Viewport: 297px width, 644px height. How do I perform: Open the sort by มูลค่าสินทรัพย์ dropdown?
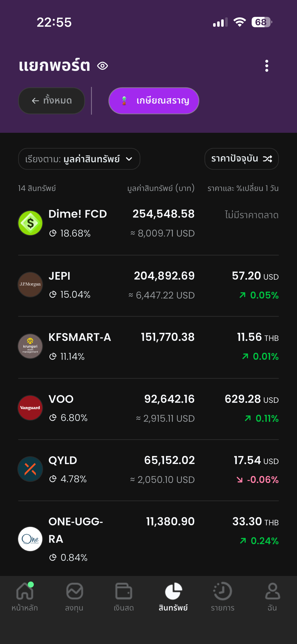[x=79, y=159]
